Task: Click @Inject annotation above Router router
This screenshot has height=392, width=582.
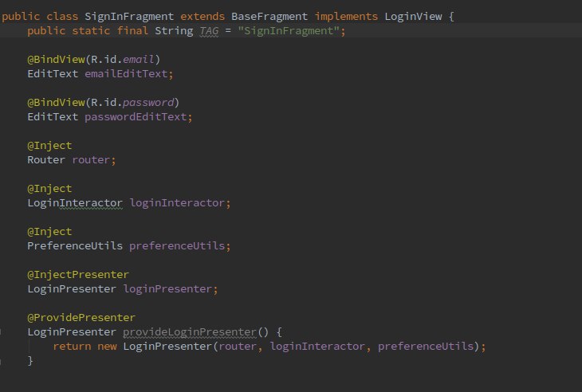Action: (x=49, y=145)
